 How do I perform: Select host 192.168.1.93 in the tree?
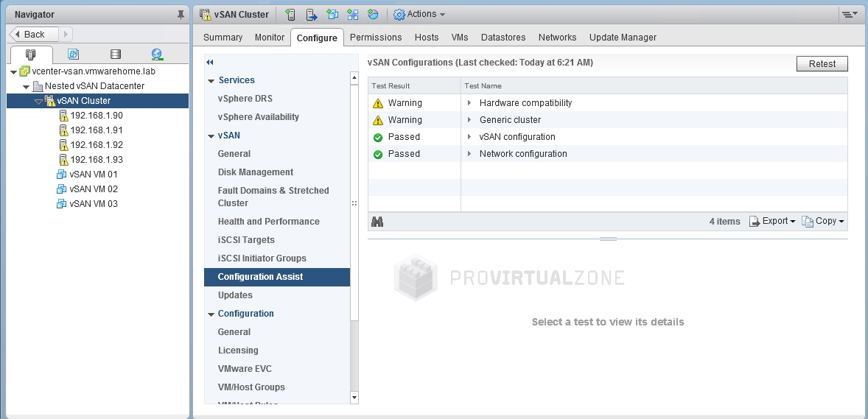[x=97, y=159]
